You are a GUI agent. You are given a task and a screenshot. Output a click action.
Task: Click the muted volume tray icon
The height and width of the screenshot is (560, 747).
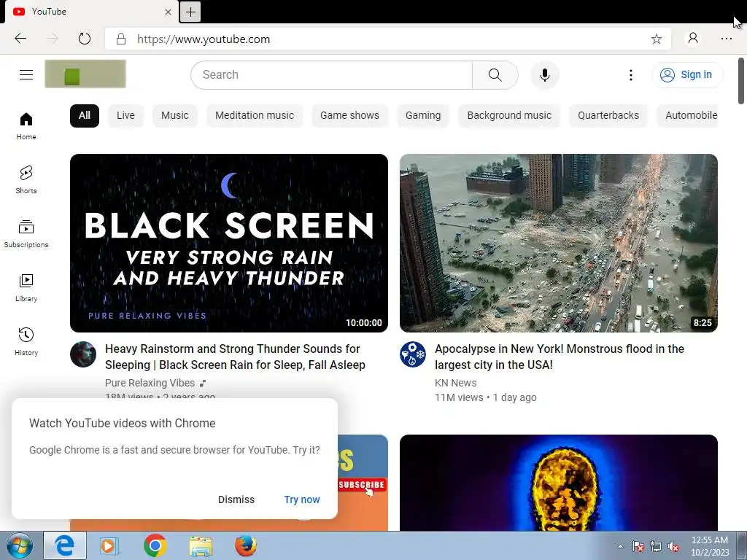click(673, 547)
